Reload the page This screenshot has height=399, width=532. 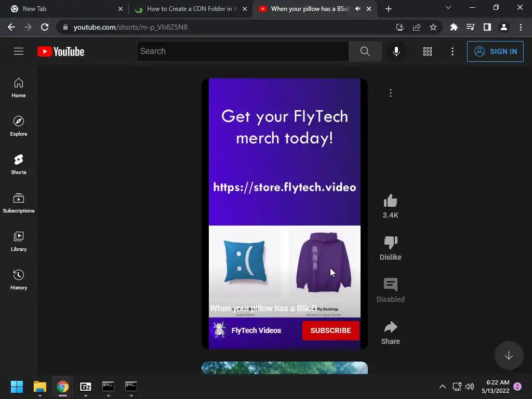pos(45,27)
